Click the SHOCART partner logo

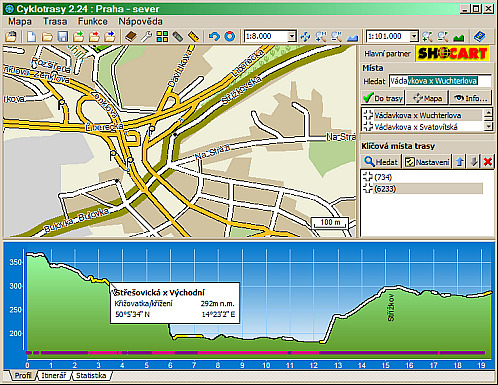pos(452,53)
